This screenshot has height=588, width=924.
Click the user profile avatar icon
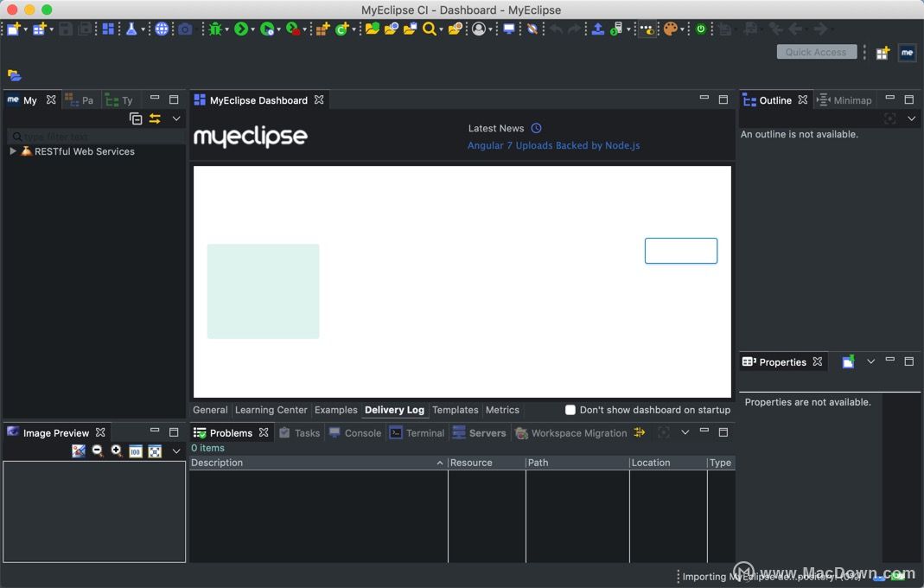click(x=479, y=29)
